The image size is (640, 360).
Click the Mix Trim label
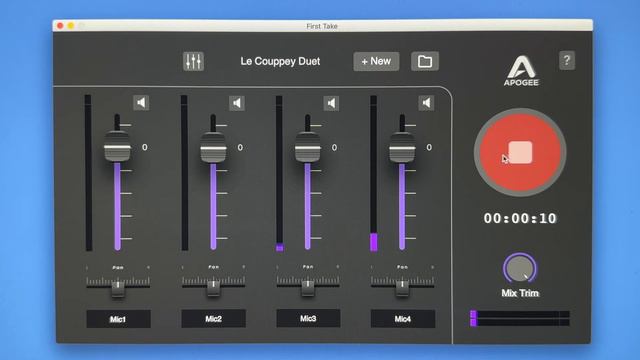click(520, 293)
